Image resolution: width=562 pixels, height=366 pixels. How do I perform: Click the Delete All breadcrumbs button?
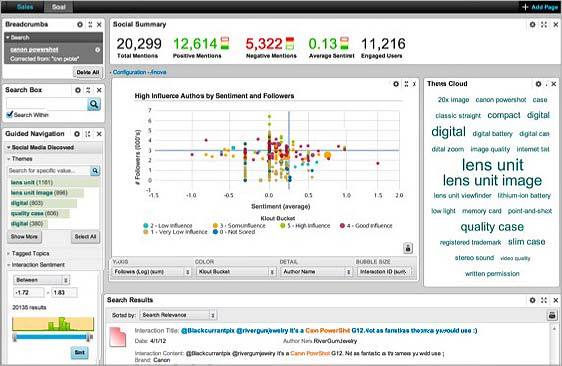[88, 72]
